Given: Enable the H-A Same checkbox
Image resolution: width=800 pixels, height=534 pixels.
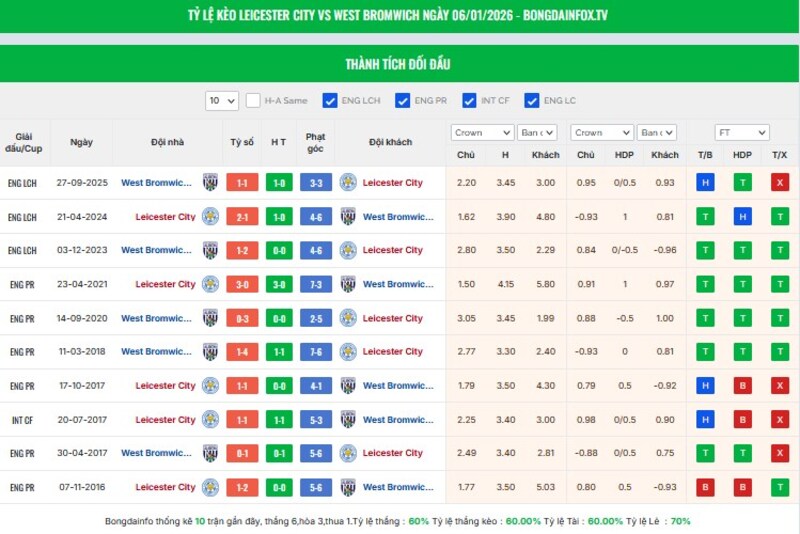Looking at the screenshot, I should 254,101.
